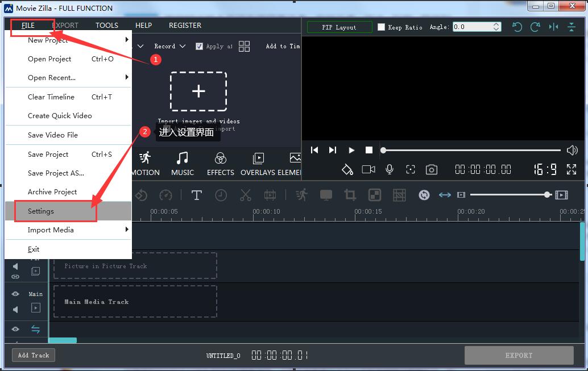Image resolution: width=588 pixels, height=371 pixels.
Task: Click the import media plus box
Action: pyautogui.click(x=198, y=91)
